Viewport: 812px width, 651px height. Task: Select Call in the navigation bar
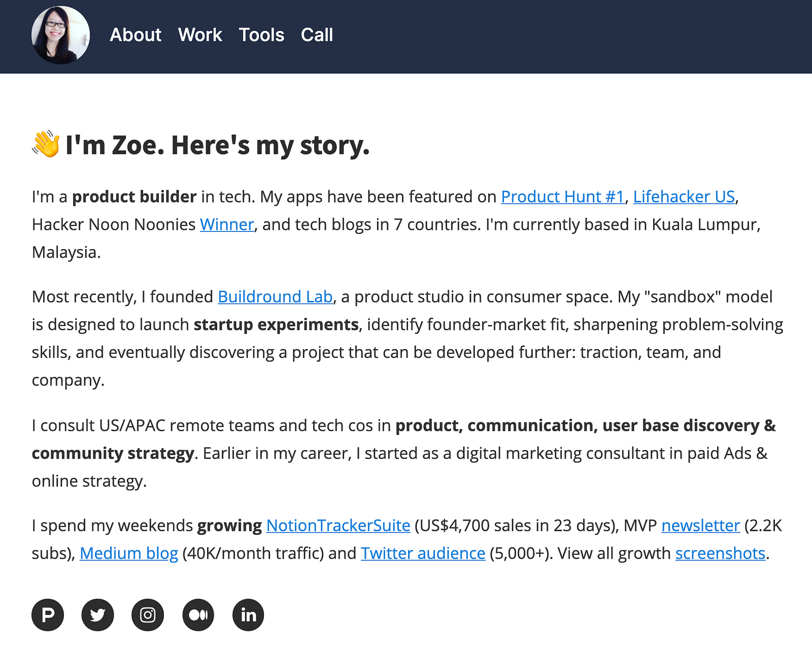(x=317, y=35)
